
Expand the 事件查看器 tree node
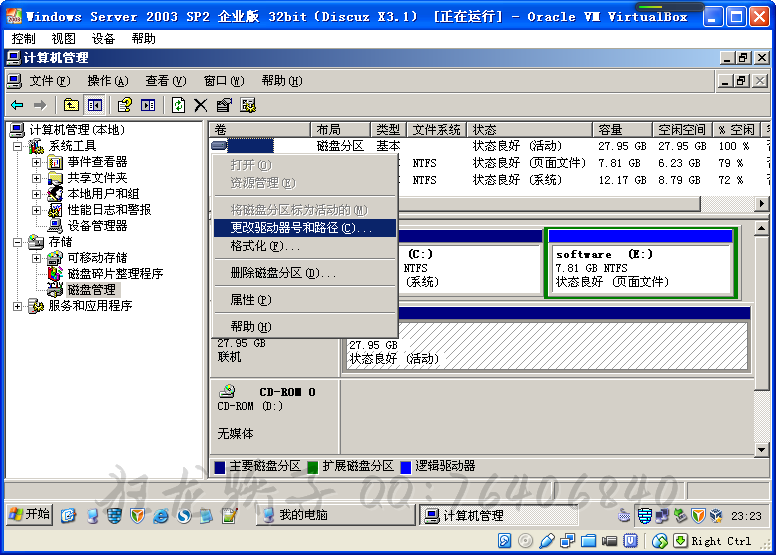click(x=36, y=162)
